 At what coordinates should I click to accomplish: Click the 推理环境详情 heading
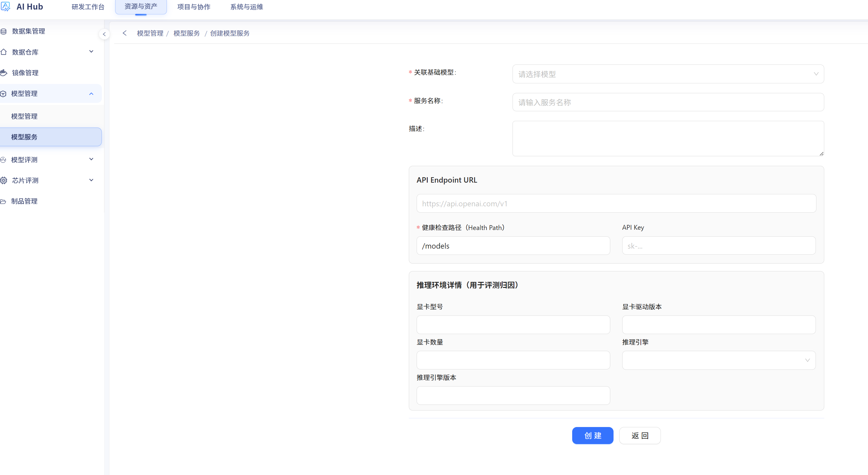tap(468, 285)
